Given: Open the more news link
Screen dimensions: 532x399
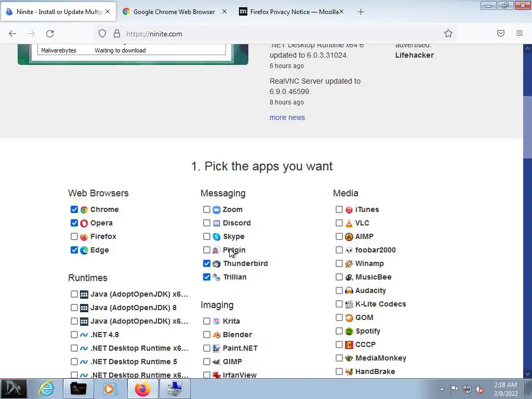Looking at the screenshot, I should [287, 117].
